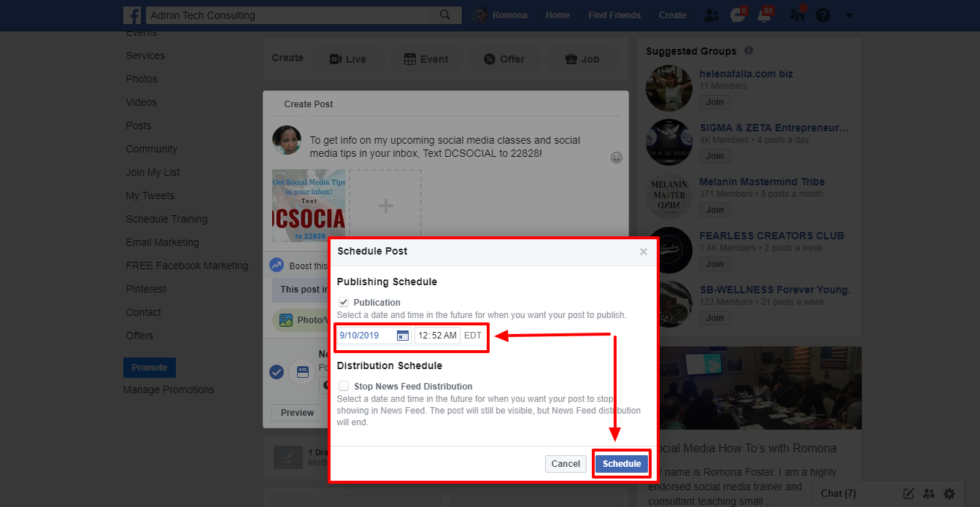Click the Promote button
The image size is (980, 507).
tap(150, 368)
